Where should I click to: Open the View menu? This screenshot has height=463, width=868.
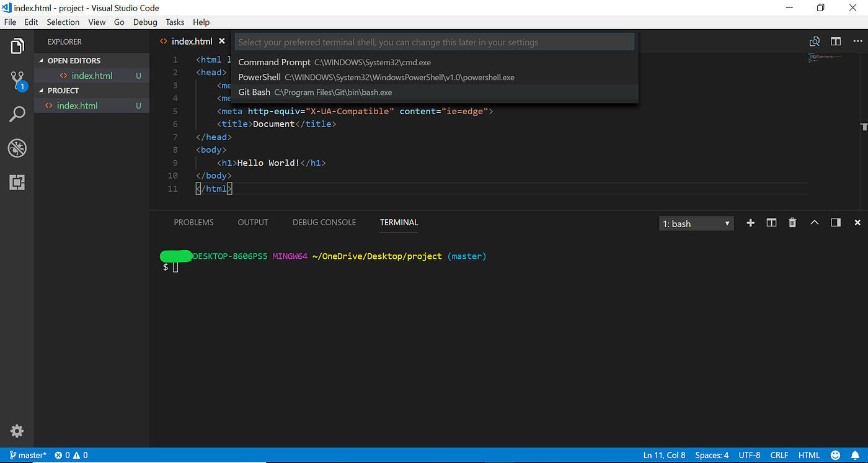point(97,22)
